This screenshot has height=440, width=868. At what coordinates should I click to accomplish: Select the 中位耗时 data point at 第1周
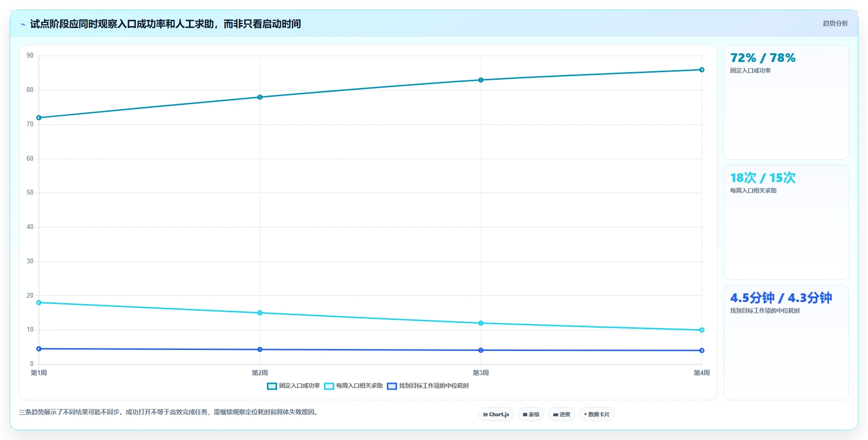[39, 349]
